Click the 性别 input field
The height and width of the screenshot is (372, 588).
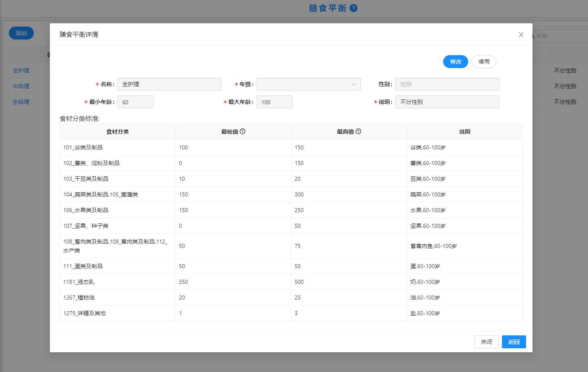[x=447, y=84]
